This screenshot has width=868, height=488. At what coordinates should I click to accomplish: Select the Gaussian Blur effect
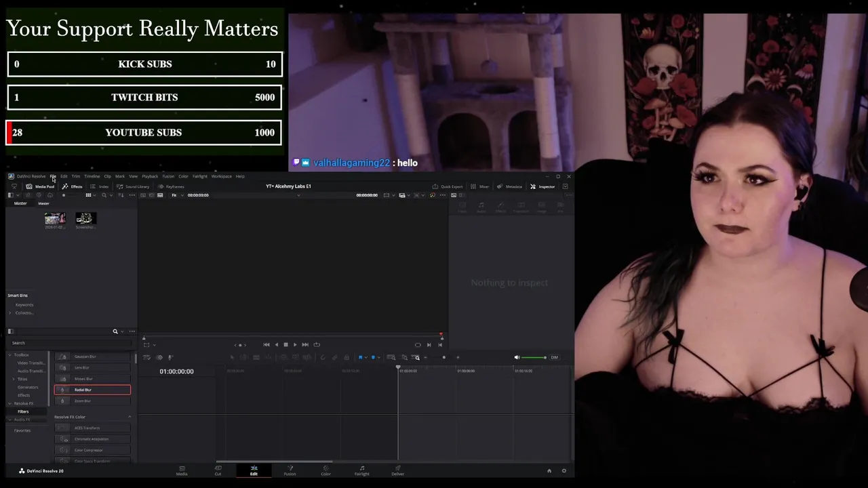(x=92, y=357)
